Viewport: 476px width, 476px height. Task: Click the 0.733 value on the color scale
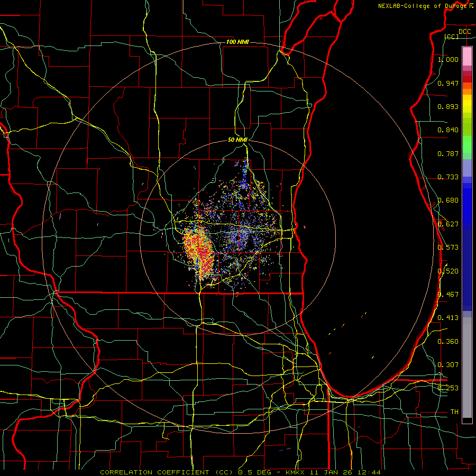click(x=448, y=177)
